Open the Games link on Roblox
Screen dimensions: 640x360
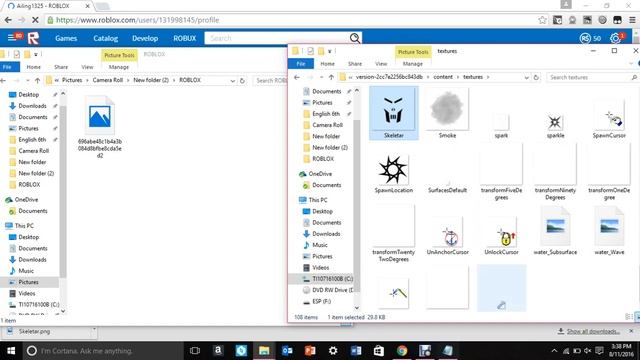pos(66,38)
